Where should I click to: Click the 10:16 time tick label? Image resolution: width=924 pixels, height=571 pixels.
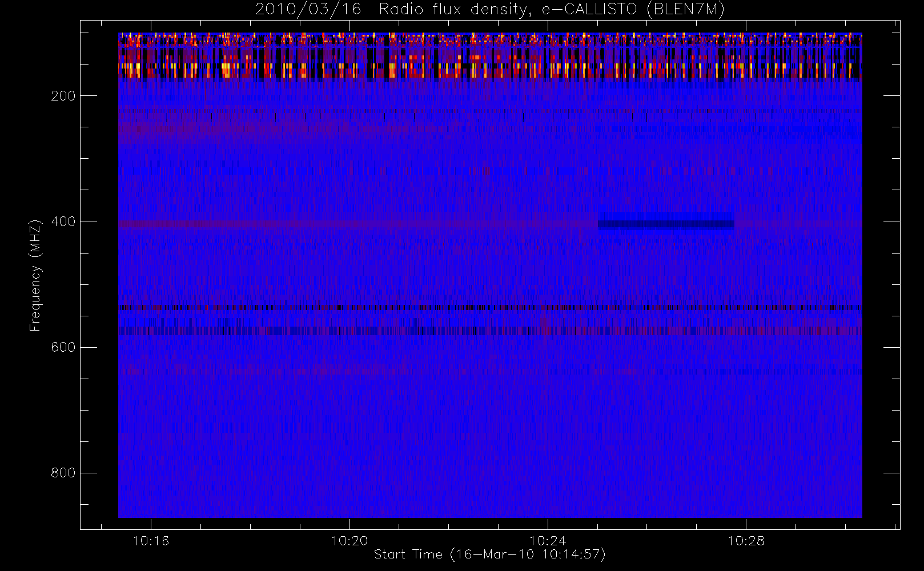click(151, 541)
